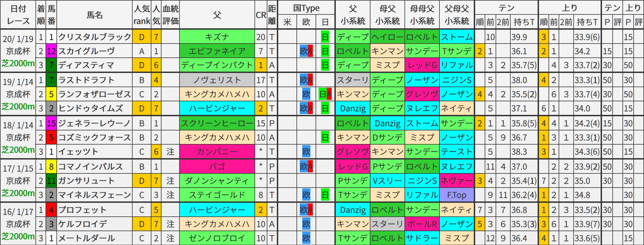The height and width of the screenshot is (245, 644).
Task: Click sire cell ノヴェリスト
Action: tap(217, 80)
